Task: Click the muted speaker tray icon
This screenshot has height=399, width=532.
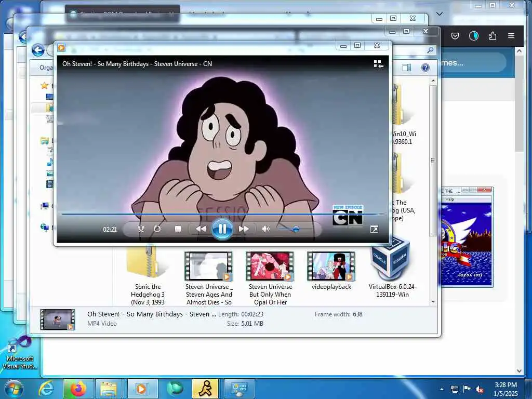Action: (480, 389)
